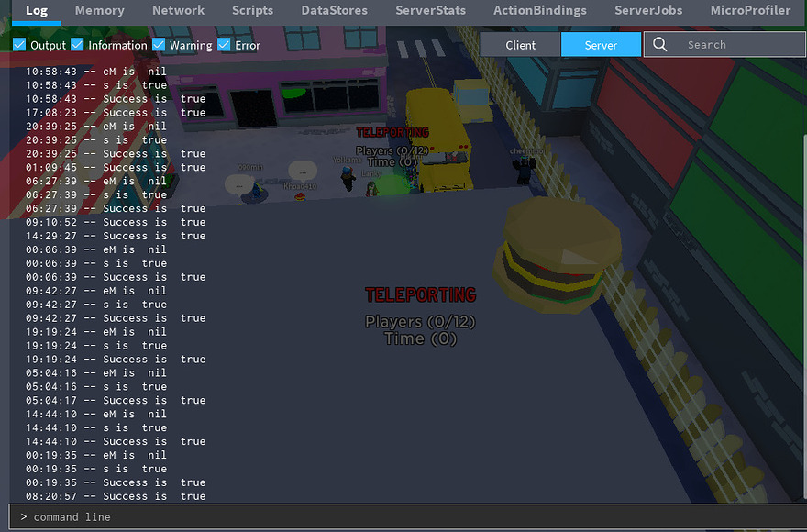807x532 pixels.
Task: Click the search magnifier icon
Action: coord(660,44)
